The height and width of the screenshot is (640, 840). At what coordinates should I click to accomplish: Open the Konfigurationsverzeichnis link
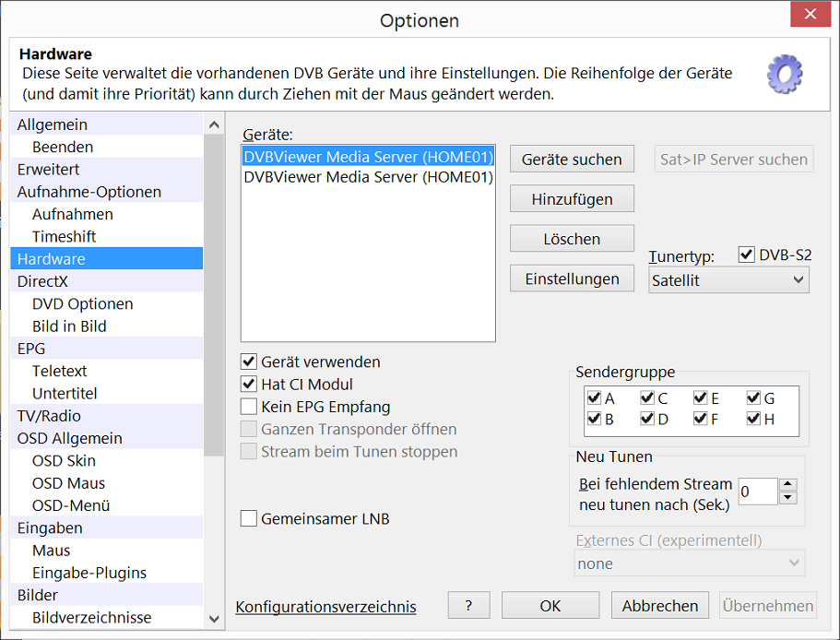pos(325,607)
